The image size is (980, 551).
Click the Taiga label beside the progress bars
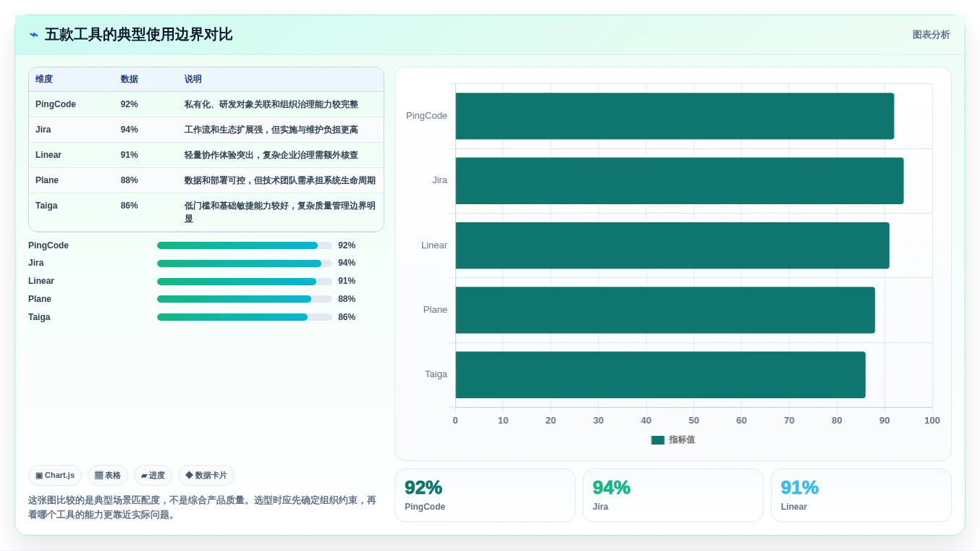[x=39, y=317]
